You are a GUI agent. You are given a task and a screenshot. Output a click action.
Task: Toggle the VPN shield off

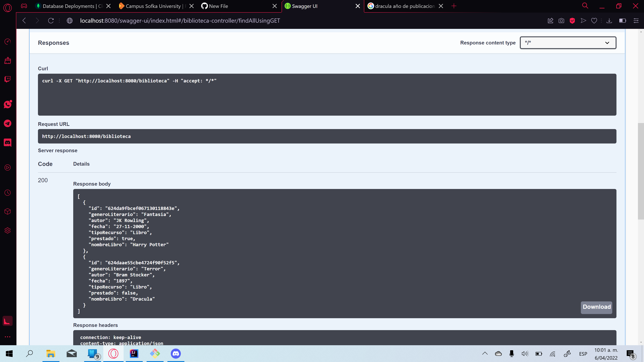point(572,21)
